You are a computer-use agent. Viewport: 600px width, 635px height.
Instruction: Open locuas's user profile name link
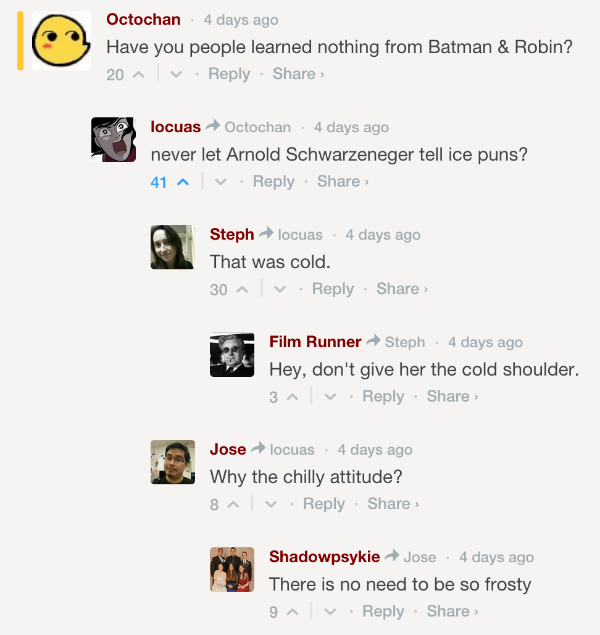175,127
